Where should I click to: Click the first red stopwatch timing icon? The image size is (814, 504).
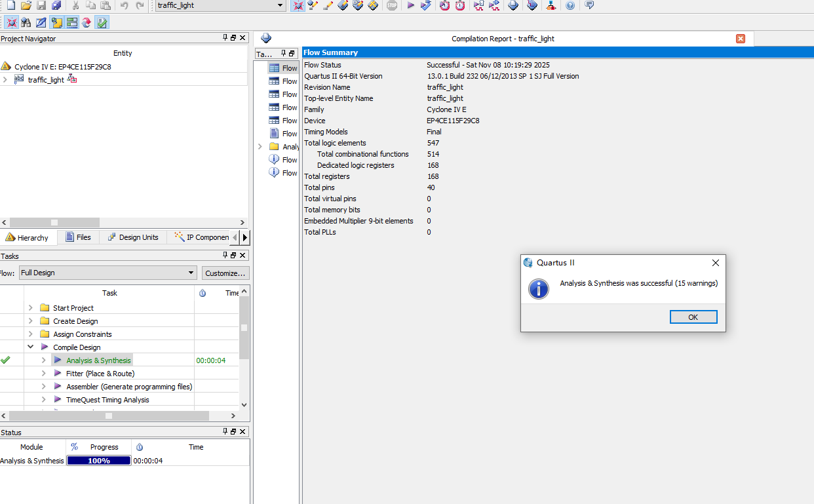coord(445,5)
